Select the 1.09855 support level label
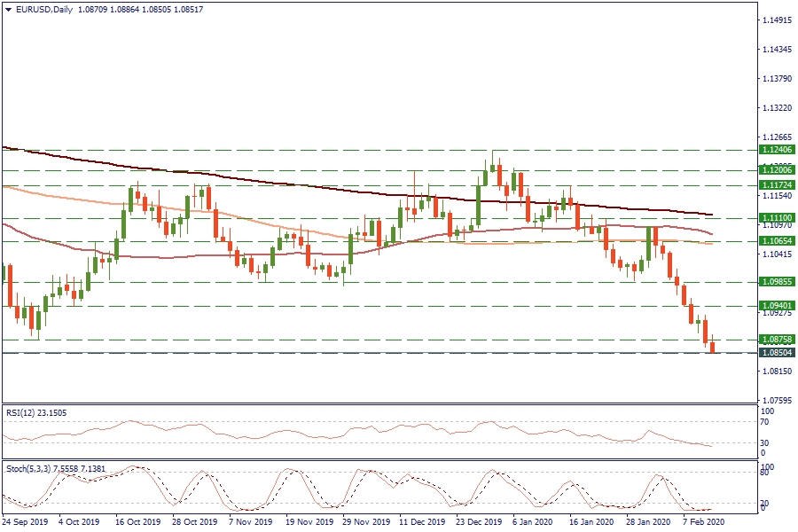798x532 pixels. (776, 282)
